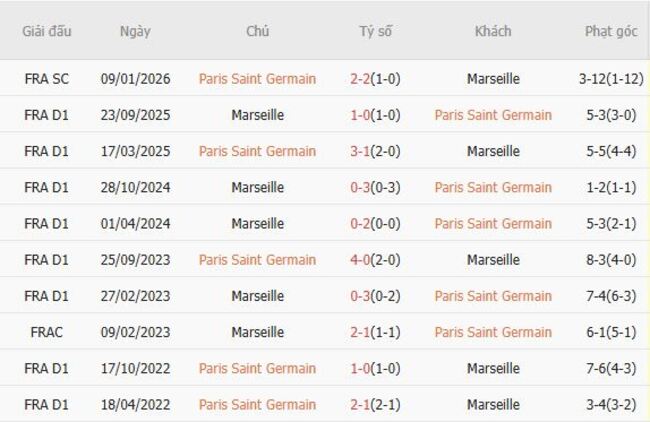Select the FRA SC league label
The height and width of the screenshot is (422, 650).
click(x=47, y=78)
